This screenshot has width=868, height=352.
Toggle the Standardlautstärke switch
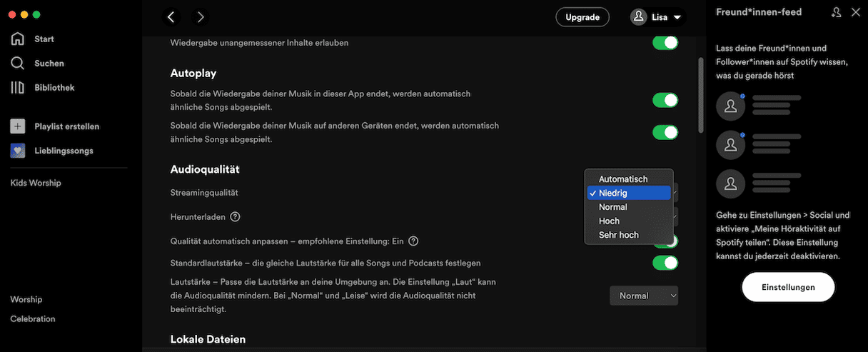tap(665, 263)
